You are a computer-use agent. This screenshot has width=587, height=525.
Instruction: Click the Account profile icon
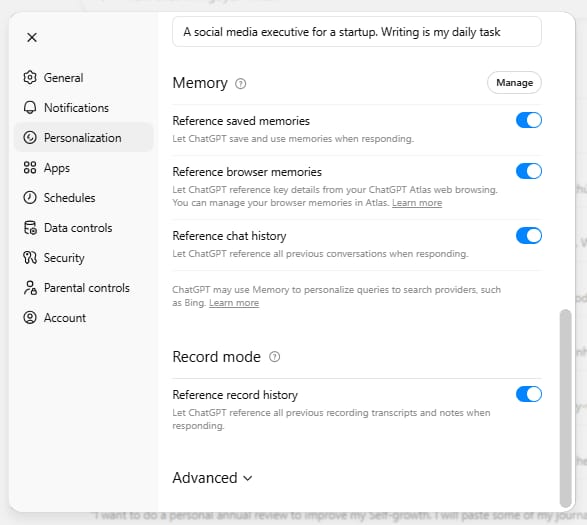pyautogui.click(x=30, y=318)
